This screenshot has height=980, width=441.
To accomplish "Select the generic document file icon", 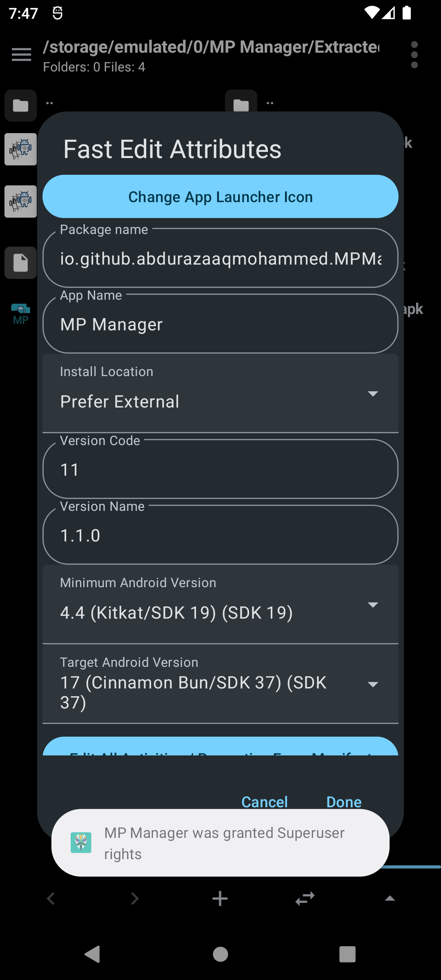I will click(20, 263).
